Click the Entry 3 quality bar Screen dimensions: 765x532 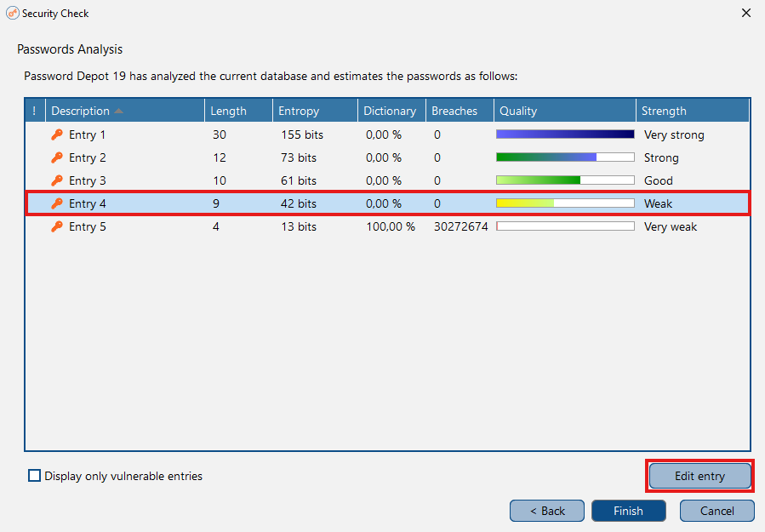(x=565, y=180)
